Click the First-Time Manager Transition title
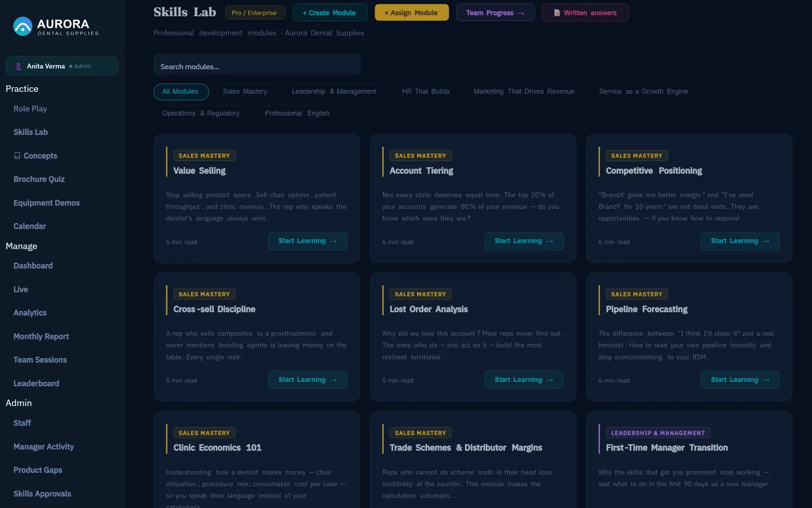 [x=667, y=448]
